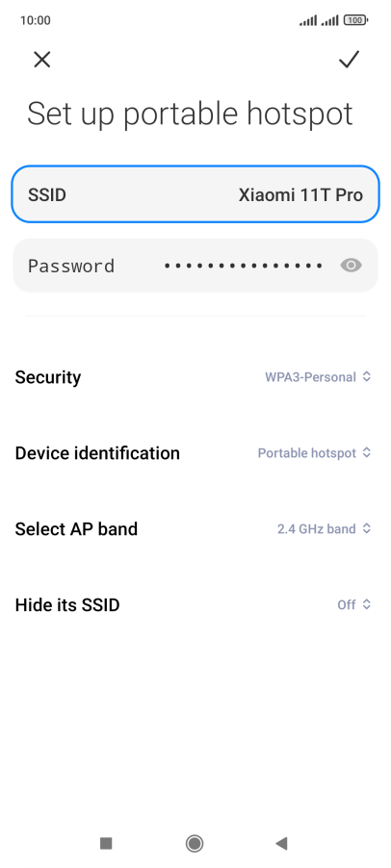Screen dimensions: 391x868
Task: Select the Security settings row
Action: click(x=195, y=377)
